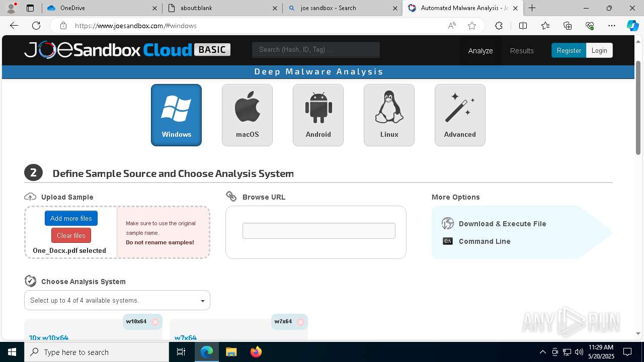Select the Linux penguin tile
The height and width of the screenshot is (362, 644).
pos(389,115)
